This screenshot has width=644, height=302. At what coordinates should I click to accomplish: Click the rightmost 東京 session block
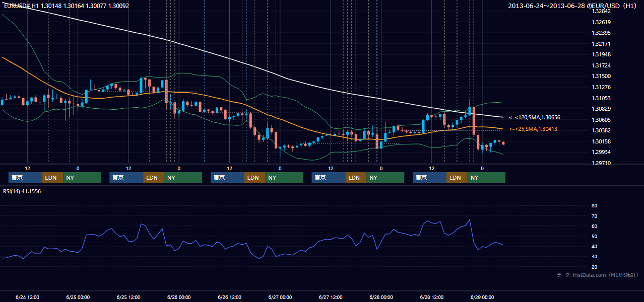[x=429, y=178]
